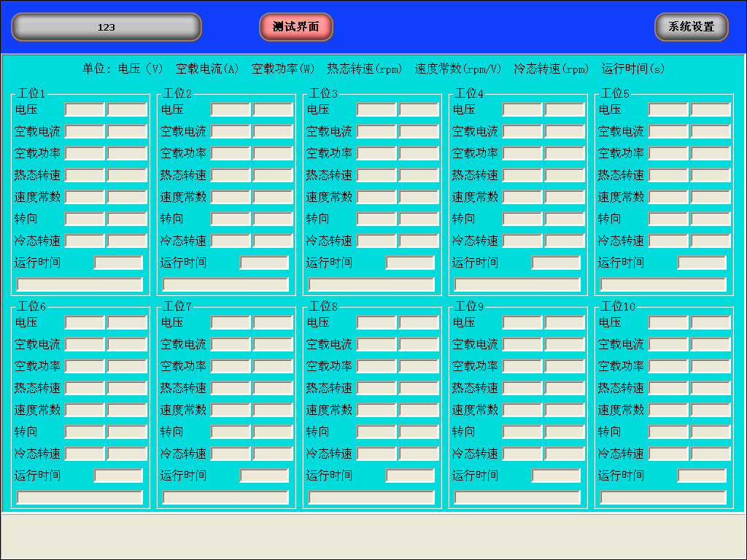Click left 转向 field in 工位6

click(x=85, y=432)
